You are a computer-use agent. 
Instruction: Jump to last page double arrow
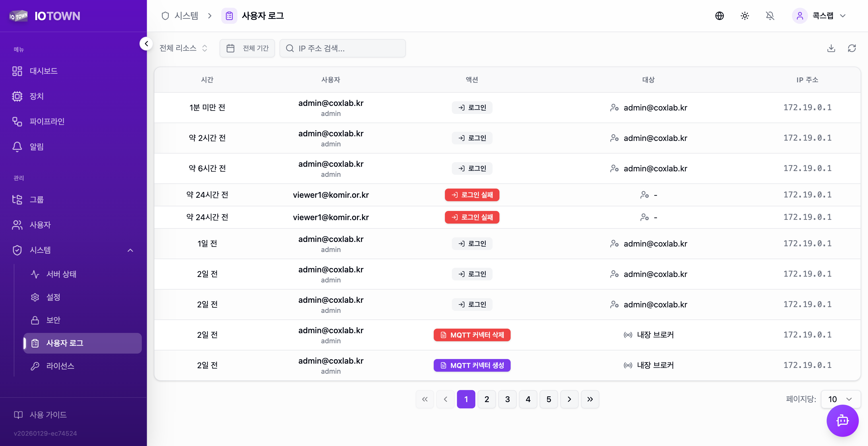point(590,399)
